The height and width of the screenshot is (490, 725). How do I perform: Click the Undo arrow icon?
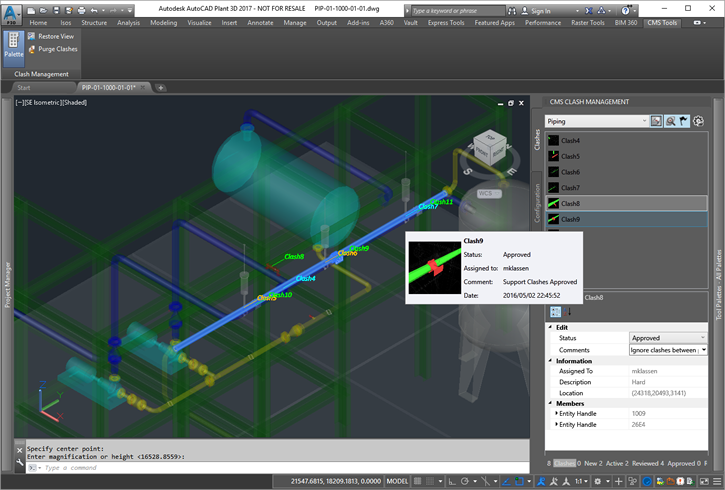94,10
